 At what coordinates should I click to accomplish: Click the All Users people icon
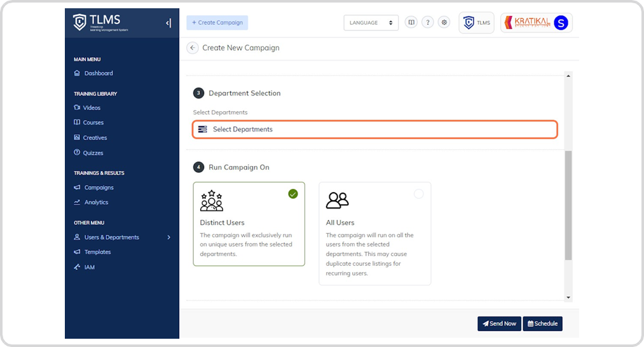[337, 200]
